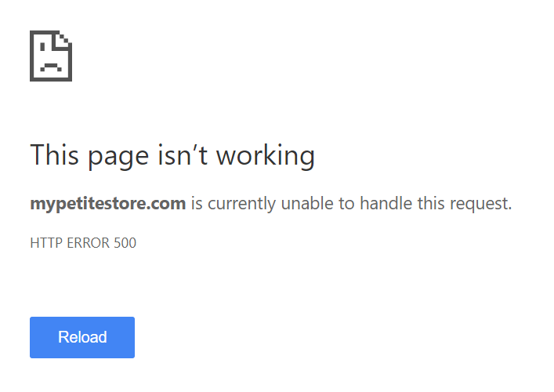Viewport: 554px width, 392px height.
Task: Click the word "ERROR" in the error code
Action: coord(89,243)
